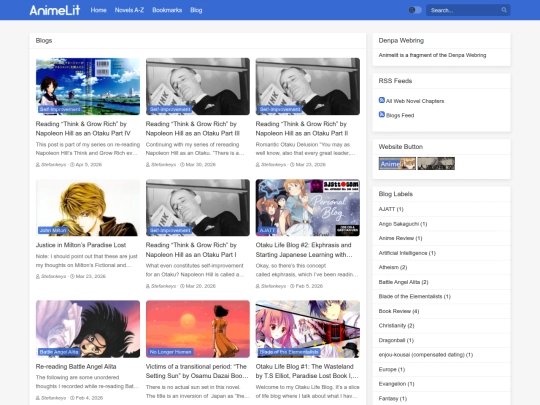The width and height of the screenshot is (540, 405).
Task: Click the AJATT tag badge on thumbnail
Action: coord(267,230)
